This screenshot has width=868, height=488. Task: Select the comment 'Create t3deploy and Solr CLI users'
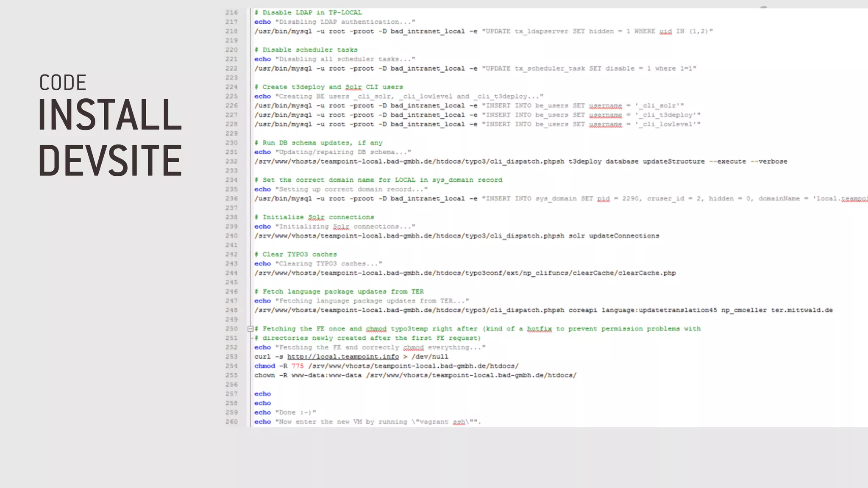pos(329,87)
